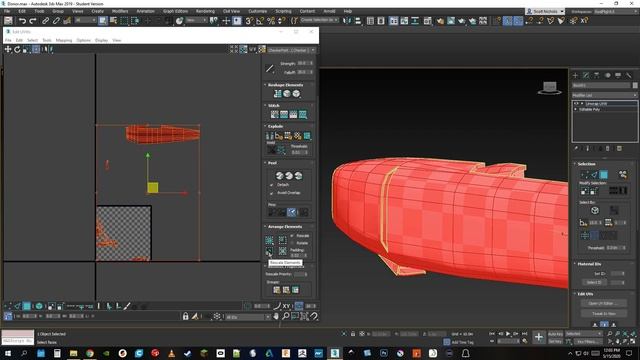This screenshot has height=360, width=640.
Task: Click the Rotate tool in Edit UVWs
Action: tap(17, 49)
